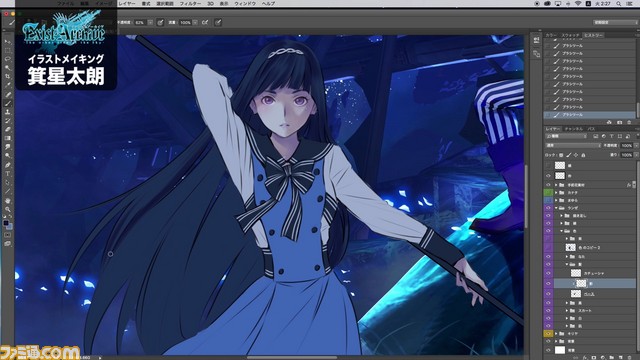Viewport: 640px width, 360px height.
Task: Lock image pixels brush icon
Action: pos(569,155)
